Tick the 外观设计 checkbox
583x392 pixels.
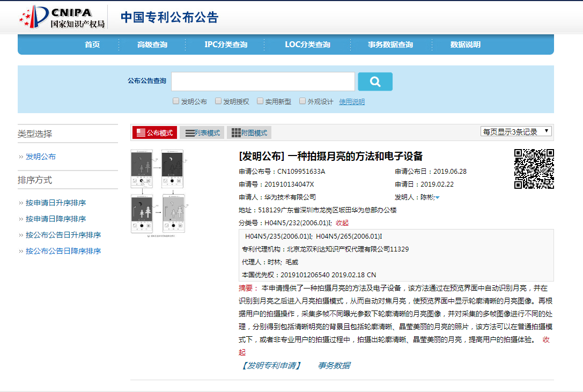(302, 101)
